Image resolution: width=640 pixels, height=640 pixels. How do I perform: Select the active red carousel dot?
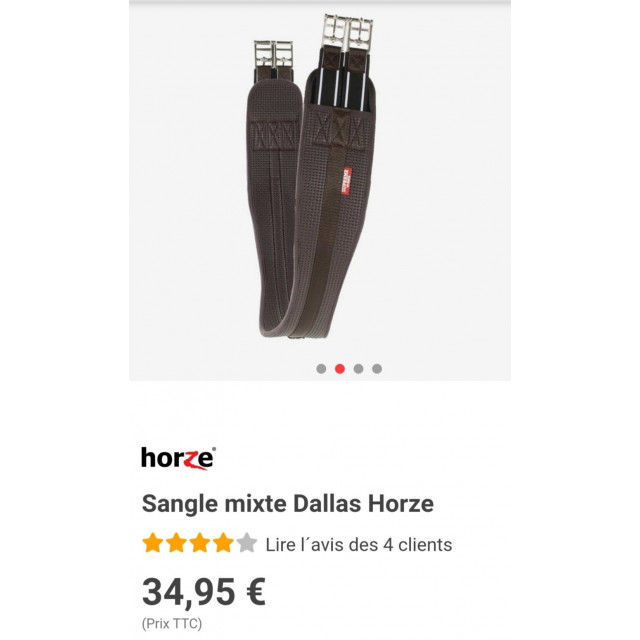tap(340, 369)
